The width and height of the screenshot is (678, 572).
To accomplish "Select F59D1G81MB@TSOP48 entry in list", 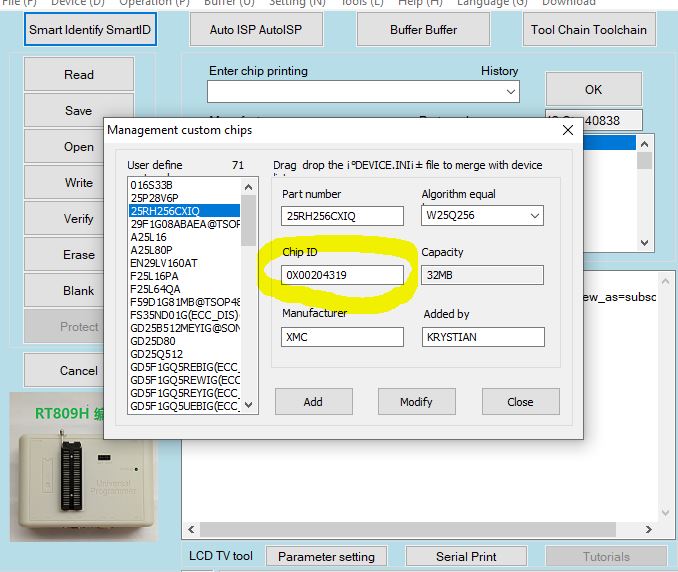I will point(184,302).
